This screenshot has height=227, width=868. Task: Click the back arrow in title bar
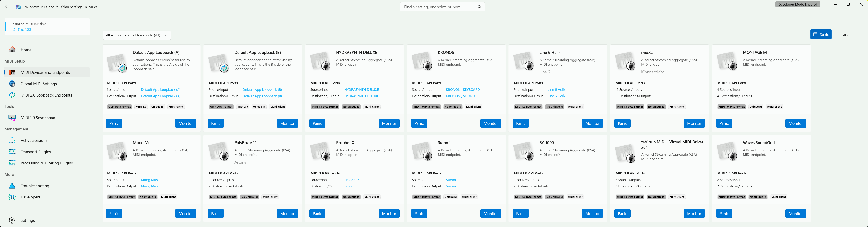[7, 7]
